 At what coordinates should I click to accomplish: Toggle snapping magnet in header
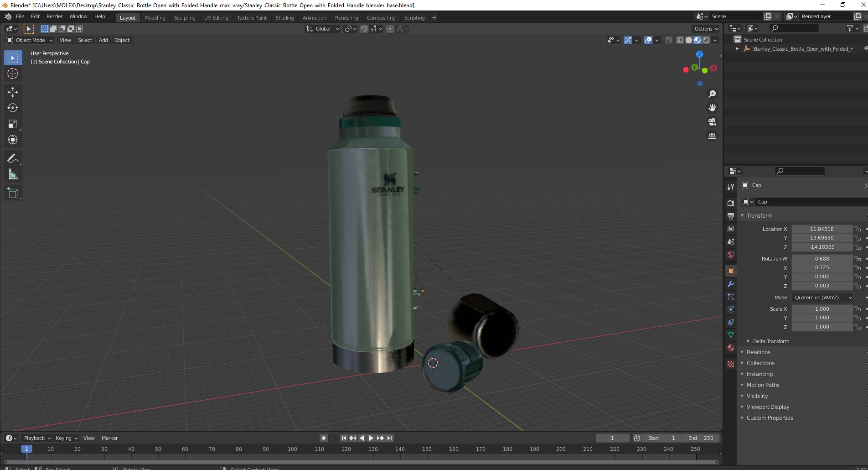[x=364, y=29]
